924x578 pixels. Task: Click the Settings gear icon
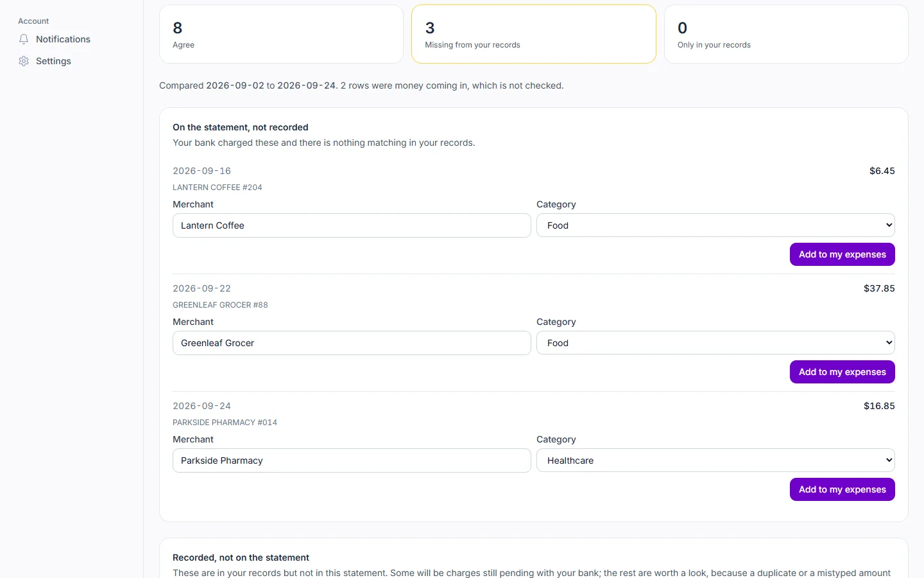coord(24,61)
